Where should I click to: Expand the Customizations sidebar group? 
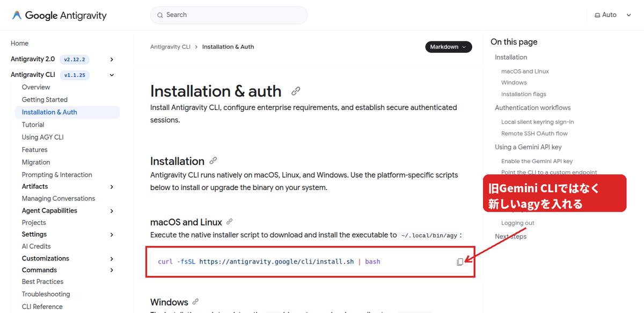coord(112,259)
